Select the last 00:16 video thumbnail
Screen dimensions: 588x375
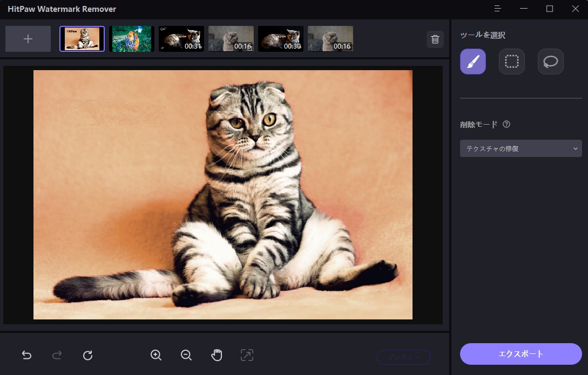[330, 39]
